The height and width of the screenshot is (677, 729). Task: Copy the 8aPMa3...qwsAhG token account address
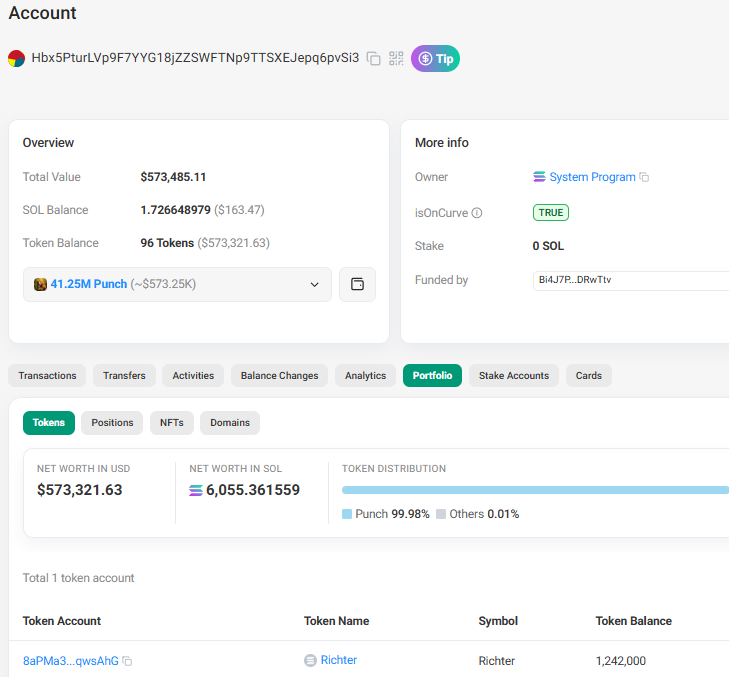(127, 661)
